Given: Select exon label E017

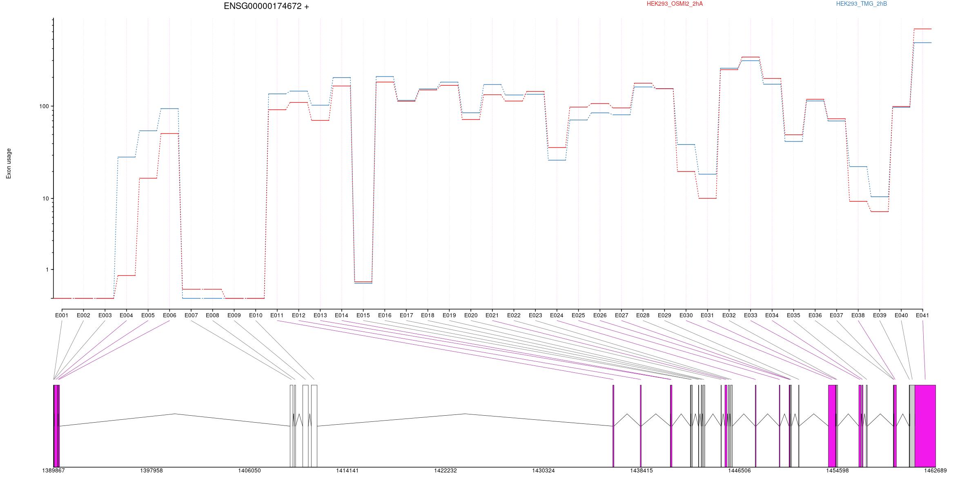Looking at the screenshot, I should coord(406,315).
